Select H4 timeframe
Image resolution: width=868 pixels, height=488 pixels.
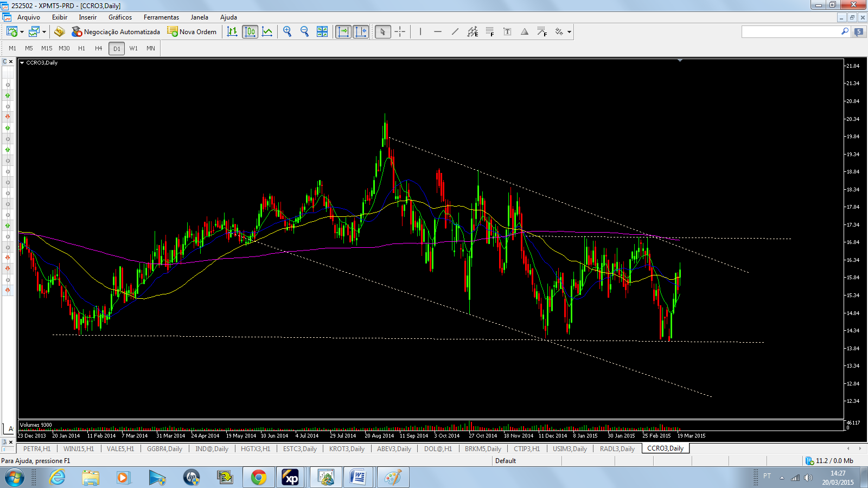point(99,48)
